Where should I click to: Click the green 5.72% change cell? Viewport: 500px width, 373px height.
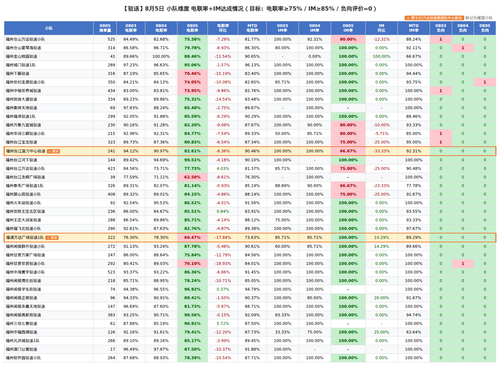click(223, 323)
